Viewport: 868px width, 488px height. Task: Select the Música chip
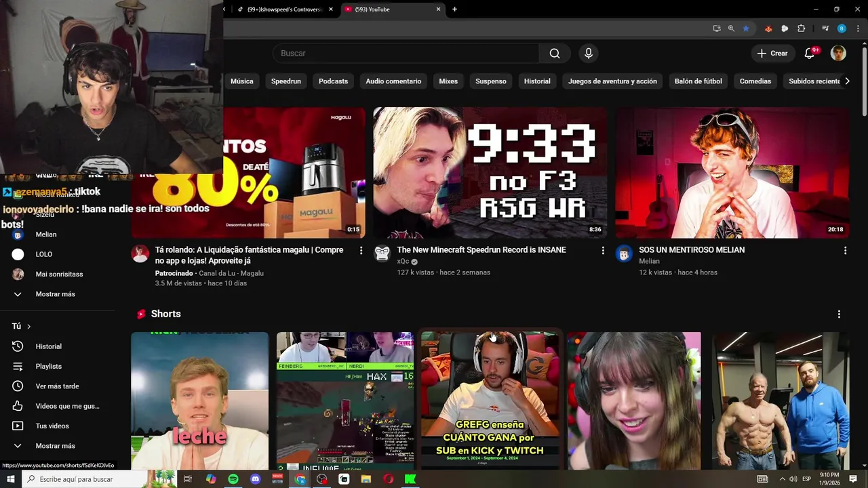[x=241, y=81]
